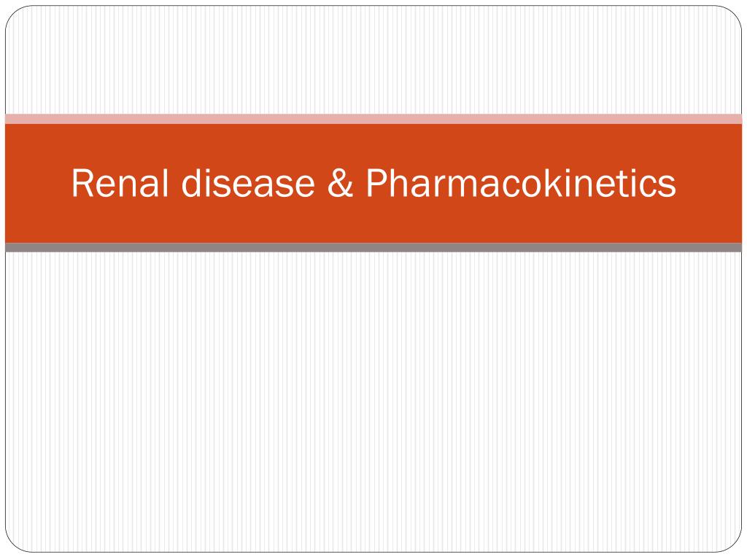Click the final "s" of Pharmacokinetics
Screen dimensions: 747x560
[667, 187]
